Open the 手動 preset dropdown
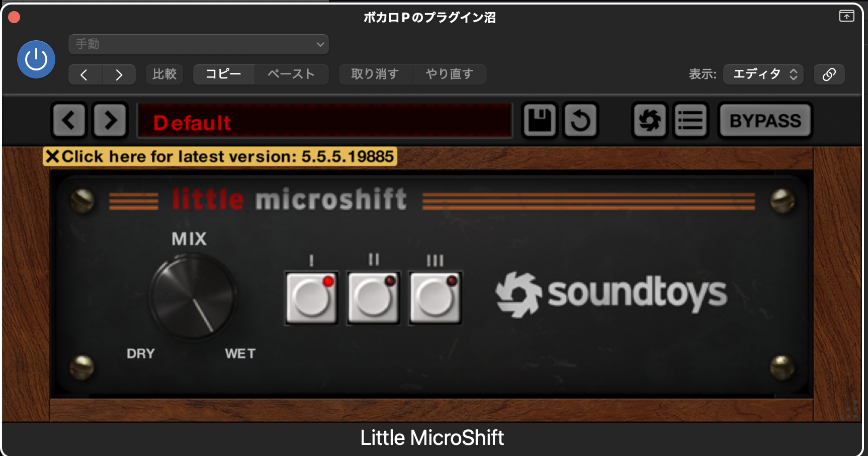Image resolution: width=868 pixels, height=456 pixels. point(199,44)
